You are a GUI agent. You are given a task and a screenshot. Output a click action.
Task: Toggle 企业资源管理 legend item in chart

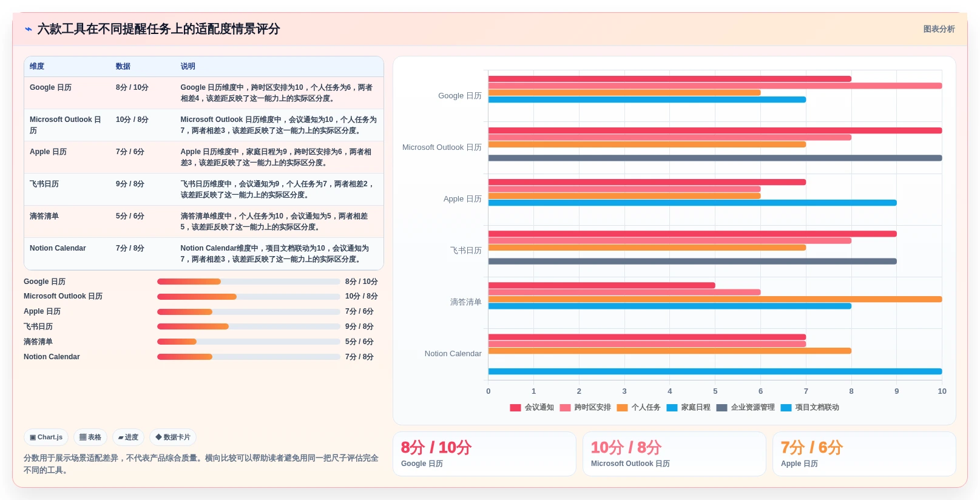click(x=745, y=408)
